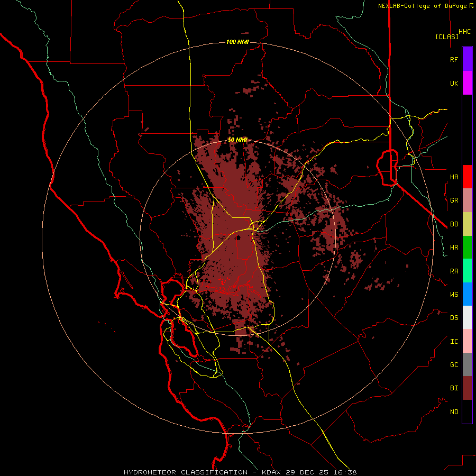Click the HA red legend color block
The height and width of the screenshot is (476, 476).
pos(467,177)
